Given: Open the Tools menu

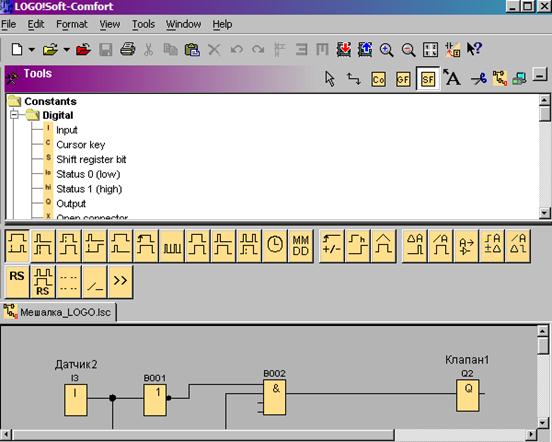Looking at the screenshot, I should pyautogui.click(x=143, y=24).
